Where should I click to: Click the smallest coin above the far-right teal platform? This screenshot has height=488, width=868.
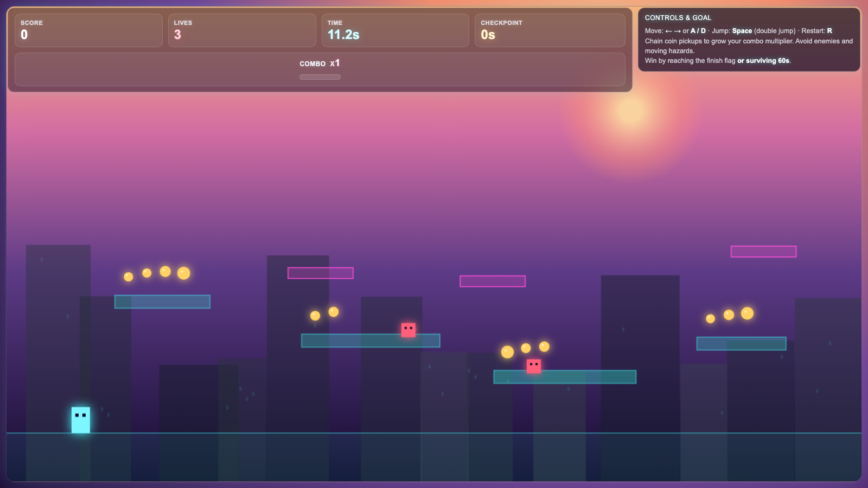coord(710,318)
